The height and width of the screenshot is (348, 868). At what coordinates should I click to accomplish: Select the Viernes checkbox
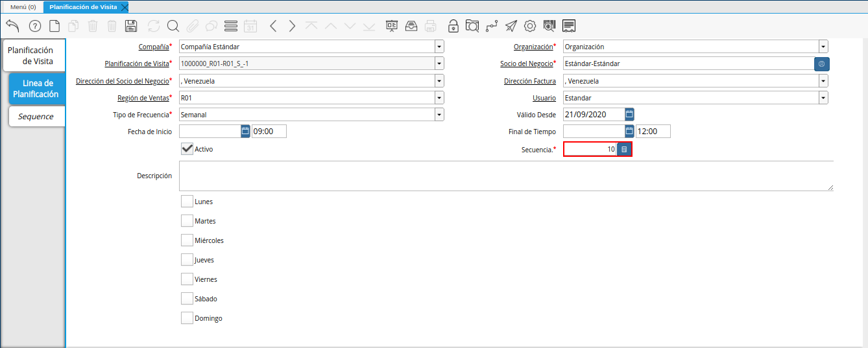click(x=187, y=279)
